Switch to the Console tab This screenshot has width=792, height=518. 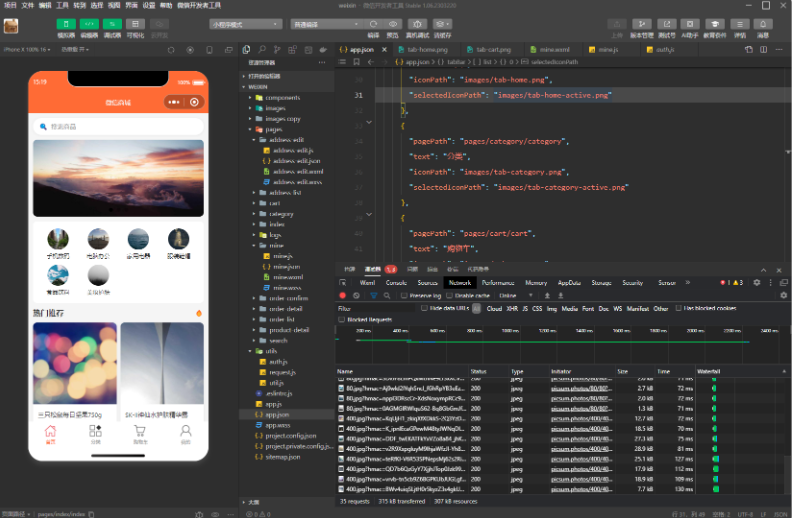point(396,283)
